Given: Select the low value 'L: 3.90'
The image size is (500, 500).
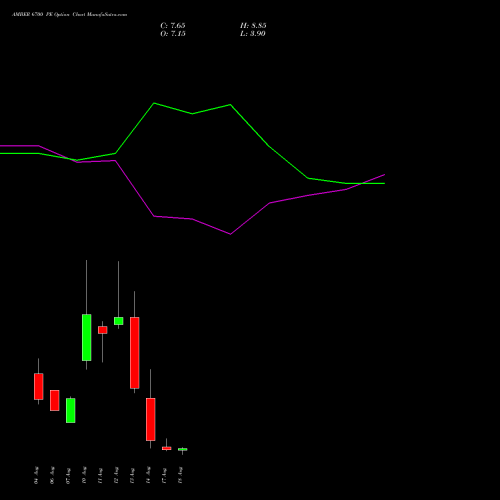Looking at the screenshot, I should pos(253,34).
